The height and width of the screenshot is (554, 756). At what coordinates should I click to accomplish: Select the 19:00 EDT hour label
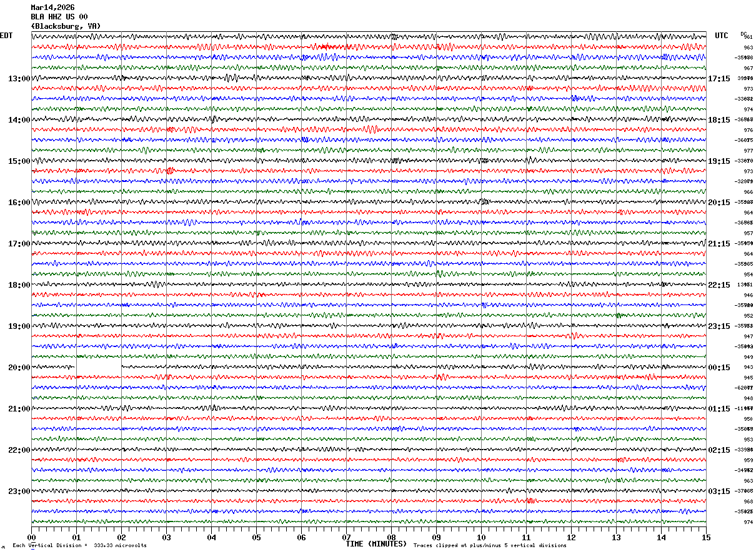[x=19, y=326]
